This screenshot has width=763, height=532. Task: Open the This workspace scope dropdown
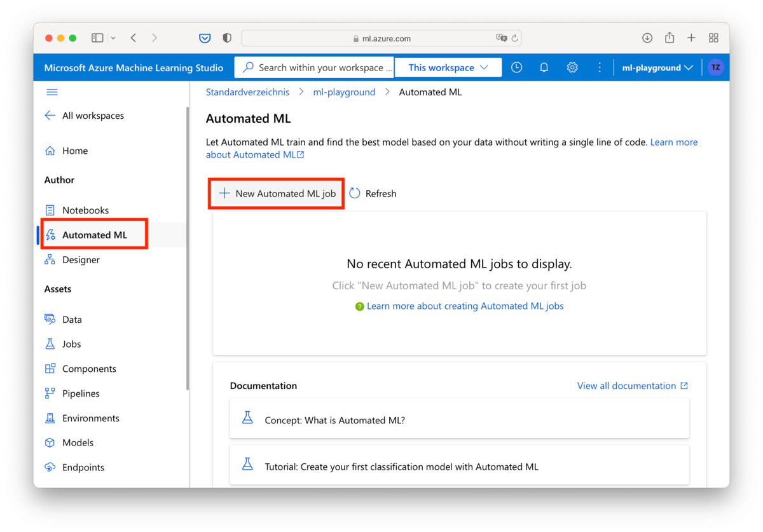[x=448, y=67]
